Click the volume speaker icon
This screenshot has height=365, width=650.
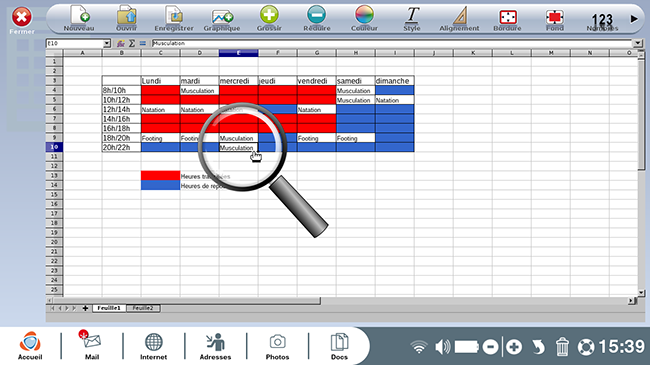tap(443, 347)
